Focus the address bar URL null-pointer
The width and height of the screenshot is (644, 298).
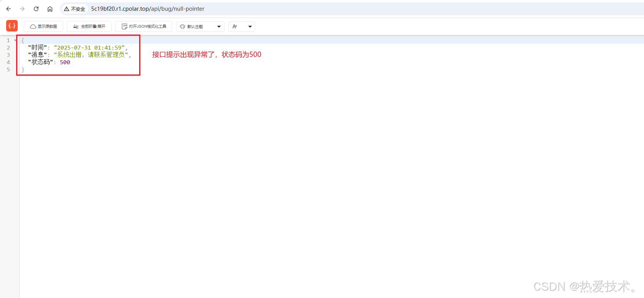point(148,9)
